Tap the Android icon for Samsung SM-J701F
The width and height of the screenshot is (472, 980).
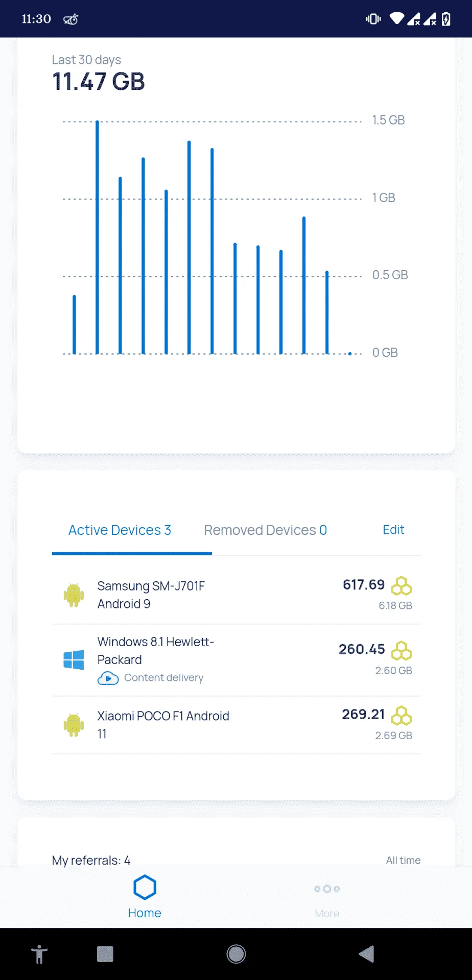click(x=74, y=595)
